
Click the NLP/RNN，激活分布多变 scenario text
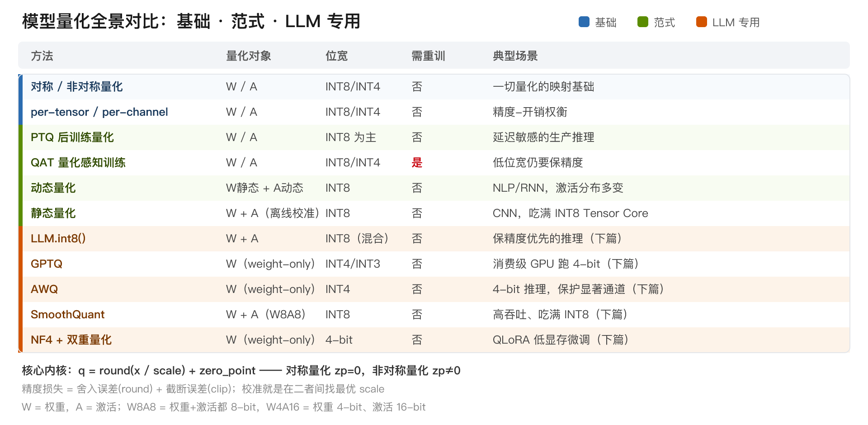[x=558, y=188]
